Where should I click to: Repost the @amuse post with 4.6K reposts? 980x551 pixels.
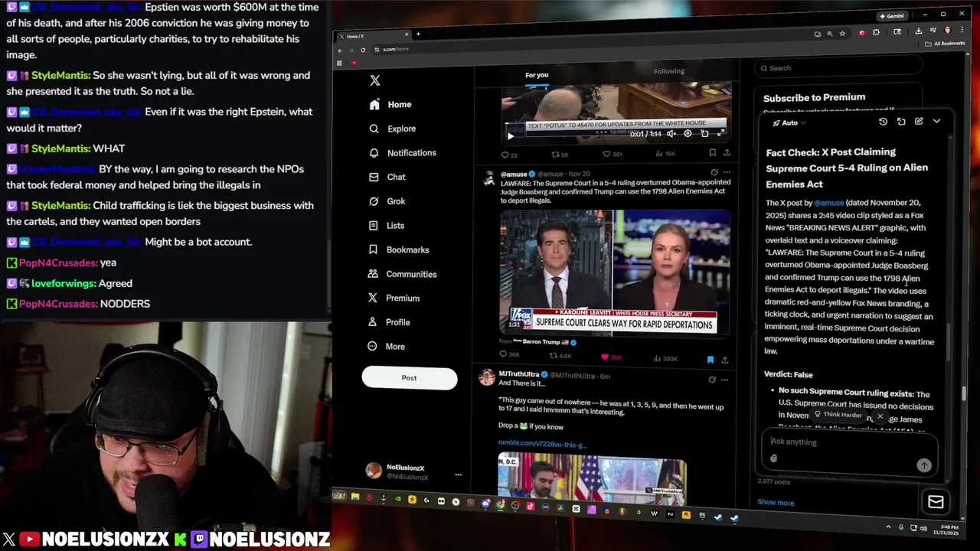click(x=560, y=356)
